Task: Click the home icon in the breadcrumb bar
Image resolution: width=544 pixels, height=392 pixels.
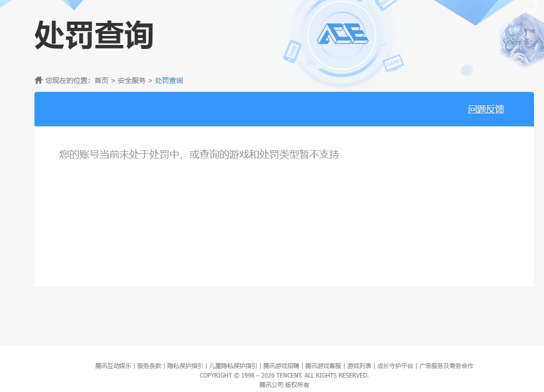Action: click(x=38, y=79)
